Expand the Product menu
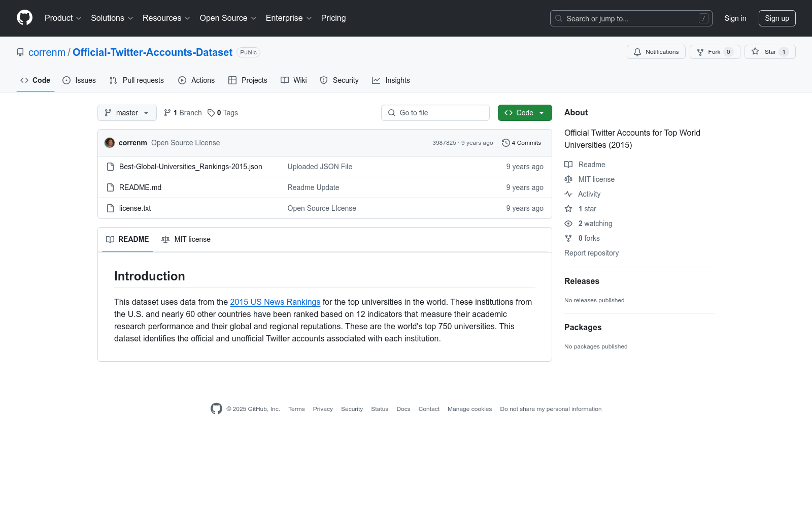Image resolution: width=812 pixels, height=508 pixels. tap(63, 18)
